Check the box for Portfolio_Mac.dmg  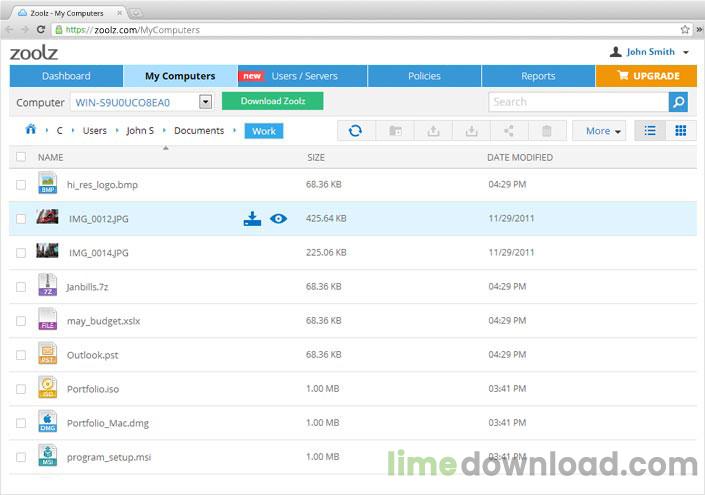21,423
